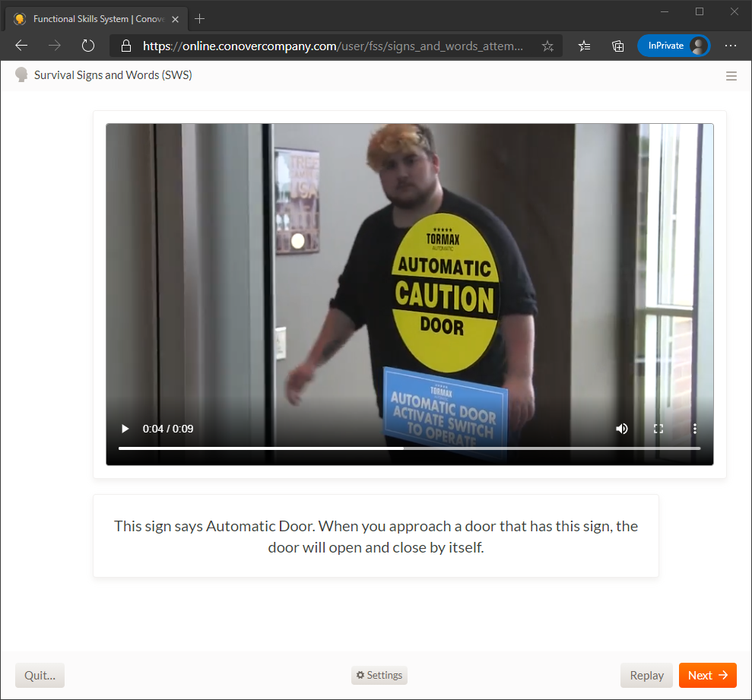
Task: Open the Settings gear button
Action: [x=379, y=675]
